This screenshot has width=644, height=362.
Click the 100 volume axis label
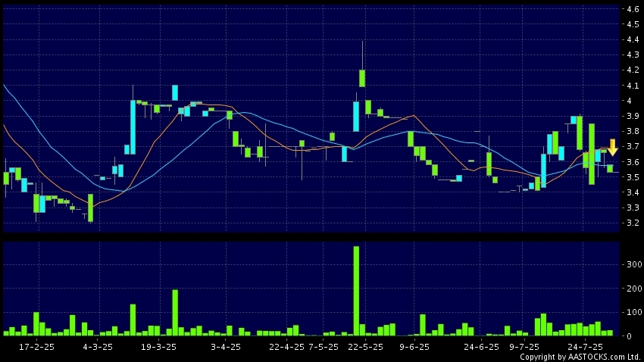click(x=635, y=312)
